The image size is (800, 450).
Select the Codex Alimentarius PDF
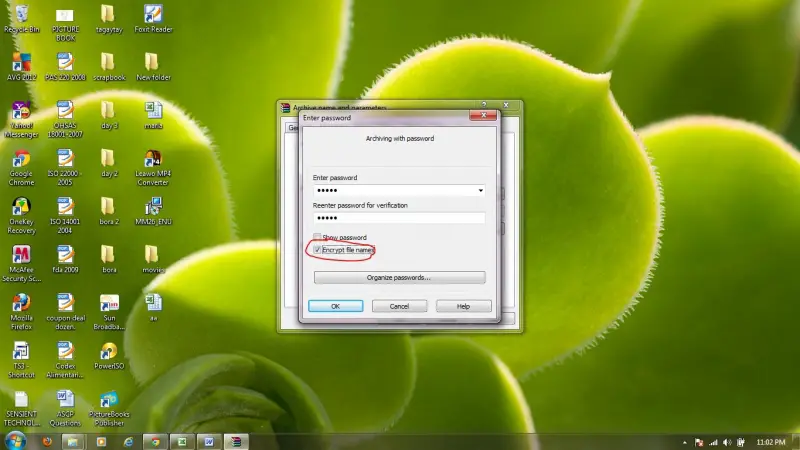click(65, 359)
